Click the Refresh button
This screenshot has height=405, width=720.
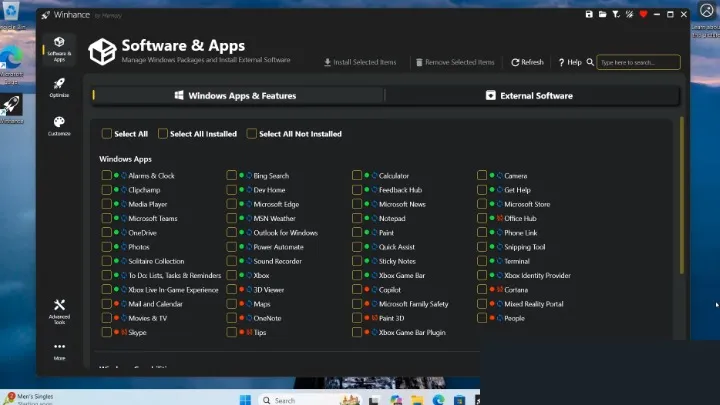click(527, 62)
